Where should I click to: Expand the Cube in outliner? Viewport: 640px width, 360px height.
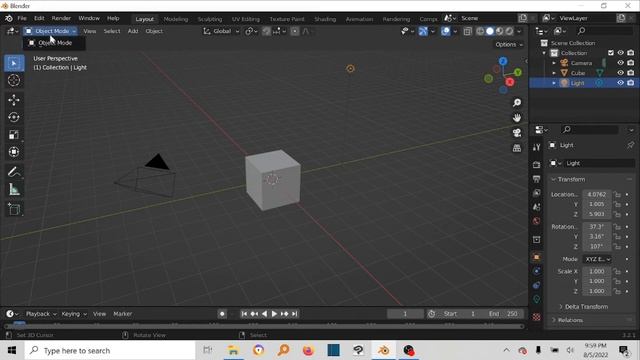pos(554,73)
